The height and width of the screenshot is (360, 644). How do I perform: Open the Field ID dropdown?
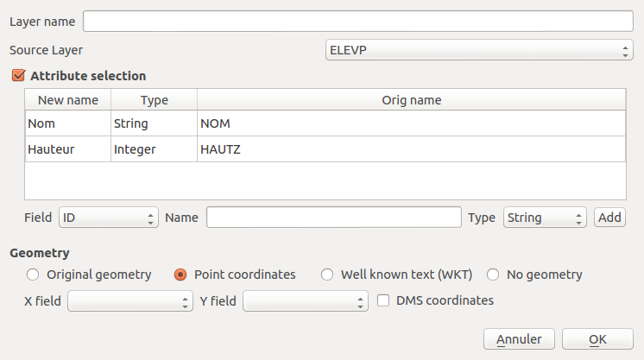click(109, 218)
